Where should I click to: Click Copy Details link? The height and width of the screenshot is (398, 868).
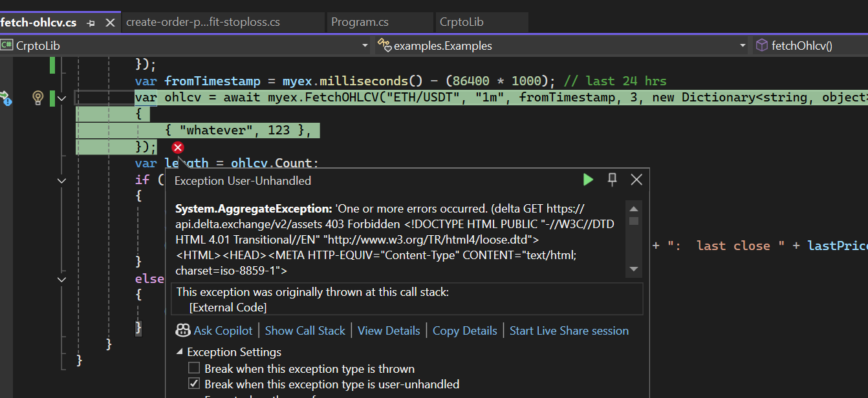(x=465, y=331)
